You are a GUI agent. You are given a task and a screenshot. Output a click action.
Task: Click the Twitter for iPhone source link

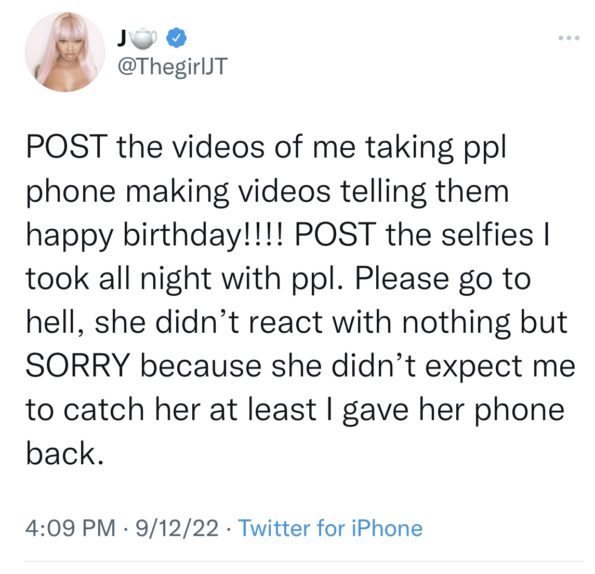330,528
